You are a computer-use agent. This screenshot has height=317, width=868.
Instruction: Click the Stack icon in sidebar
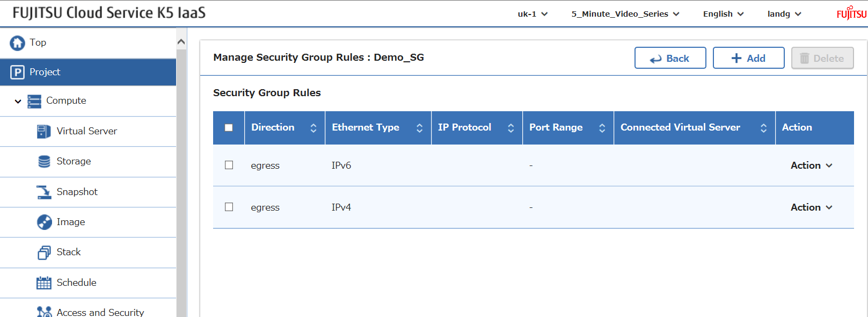tap(43, 253)
